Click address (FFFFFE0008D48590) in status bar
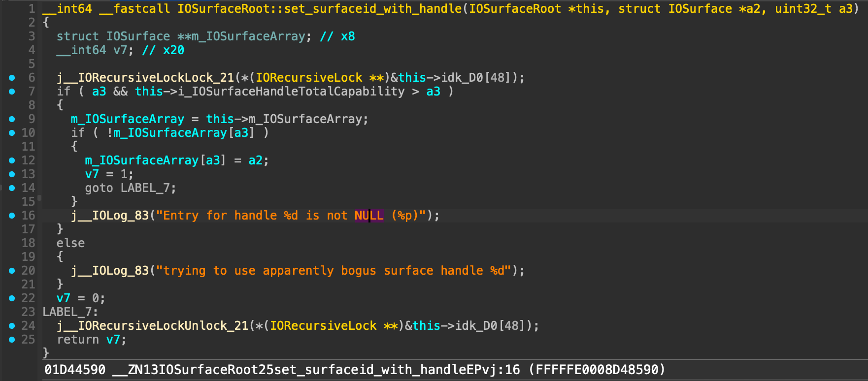The image size is (868, 381). (597, 370)
